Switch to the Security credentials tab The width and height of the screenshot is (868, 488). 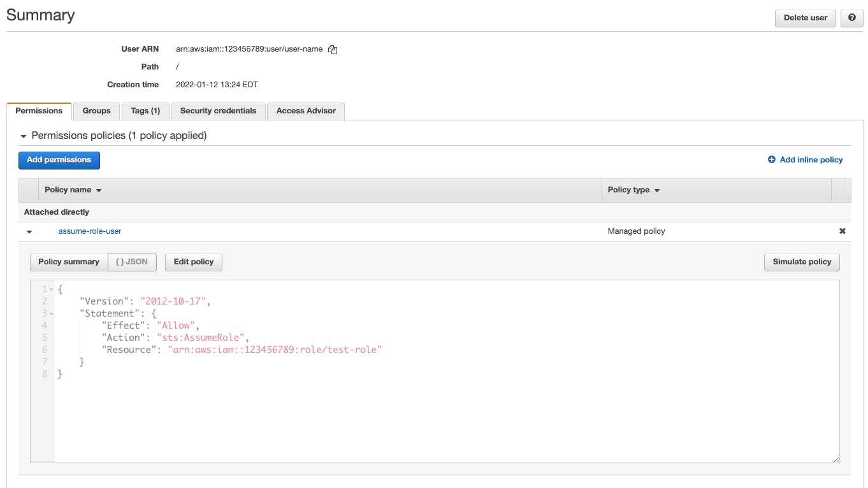pos(218,111)
